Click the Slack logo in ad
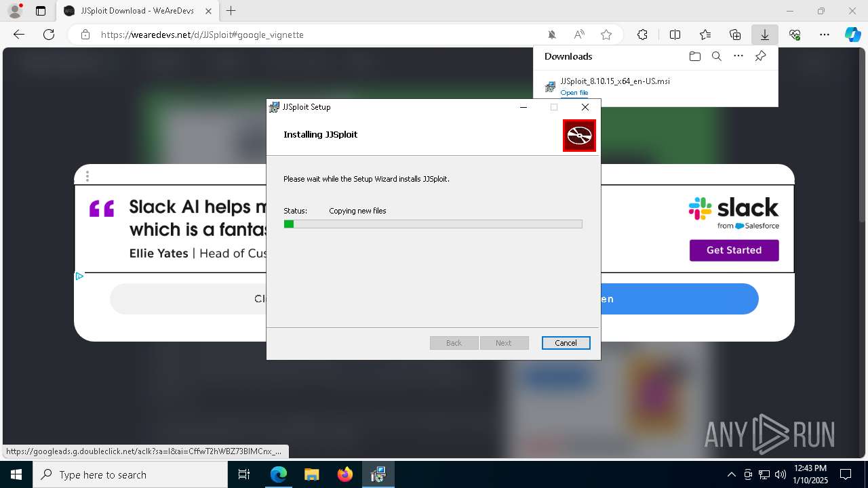This screenshot has width=868, height=488. coord(734,212)
